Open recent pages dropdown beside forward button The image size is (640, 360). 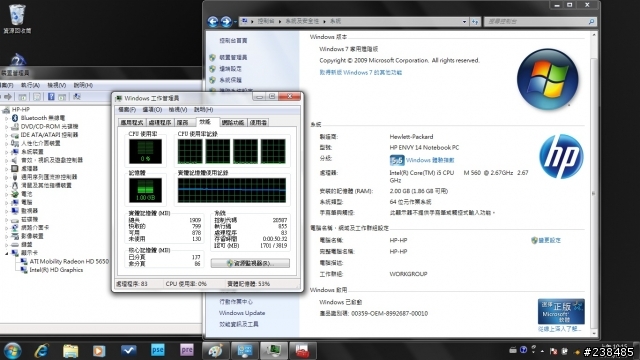click(236, 22)
